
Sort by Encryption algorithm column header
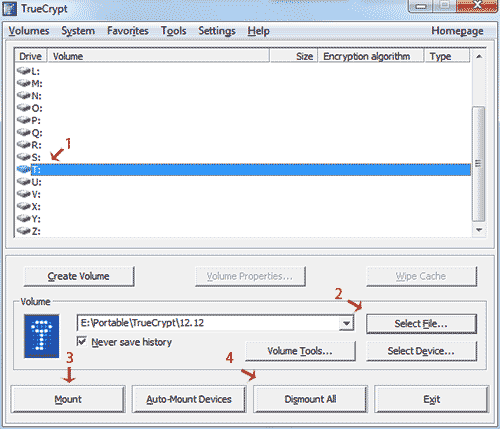371,56
